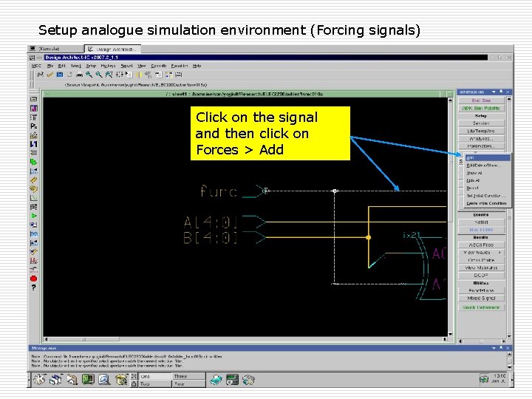Click the Undo arrow icon in toolbar
The height and width of the screenshot is (399, 532).
(69, 75)
